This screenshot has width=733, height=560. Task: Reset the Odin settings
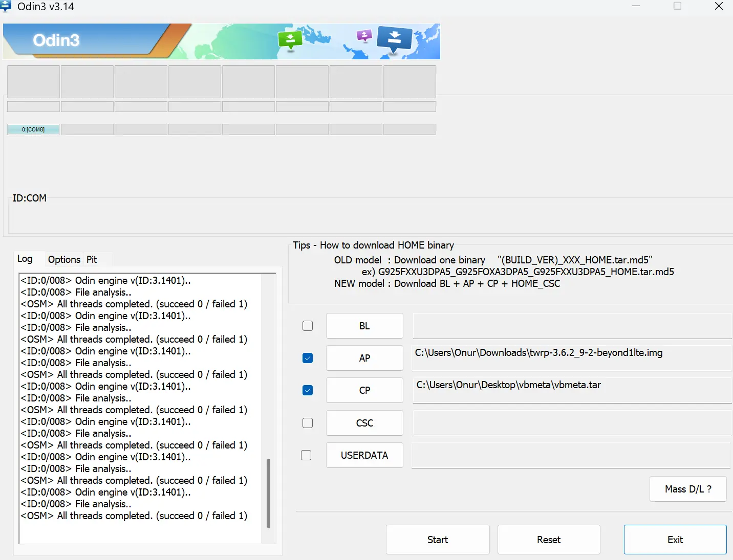(549, 540)
